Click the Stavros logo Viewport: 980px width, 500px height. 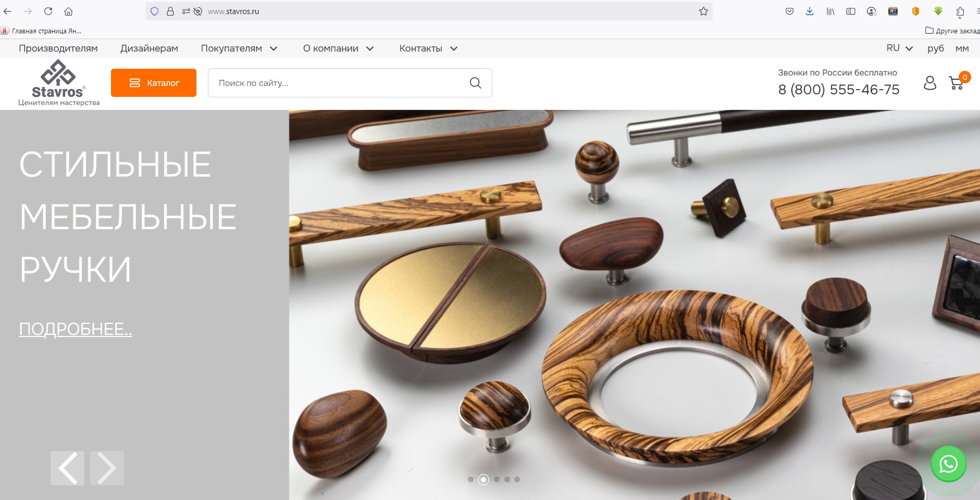click(x=58, y=83)
